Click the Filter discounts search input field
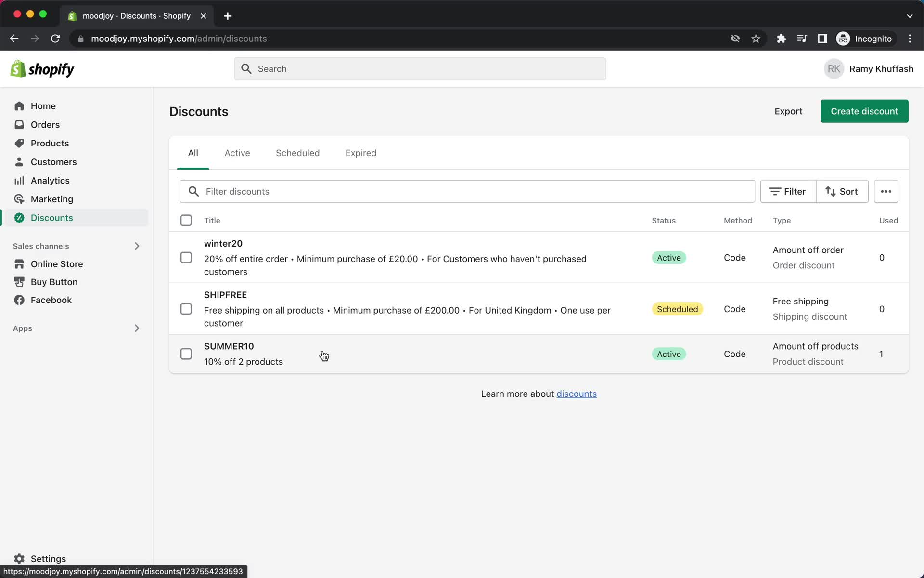 pyautogui.click(x=467, y=191)
